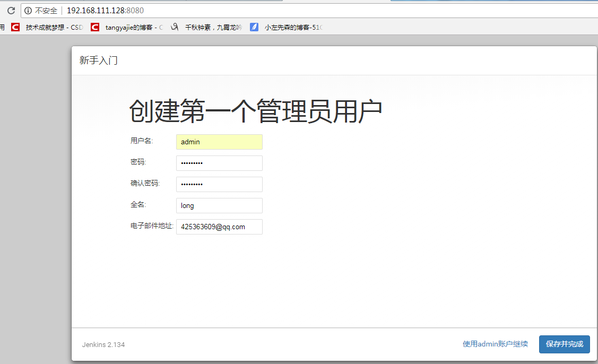The width and height of the screenshot is (598, 364).
Task: Open the 千秋钟素，九霄龙吟 bookmark
Action: [206, 27]
